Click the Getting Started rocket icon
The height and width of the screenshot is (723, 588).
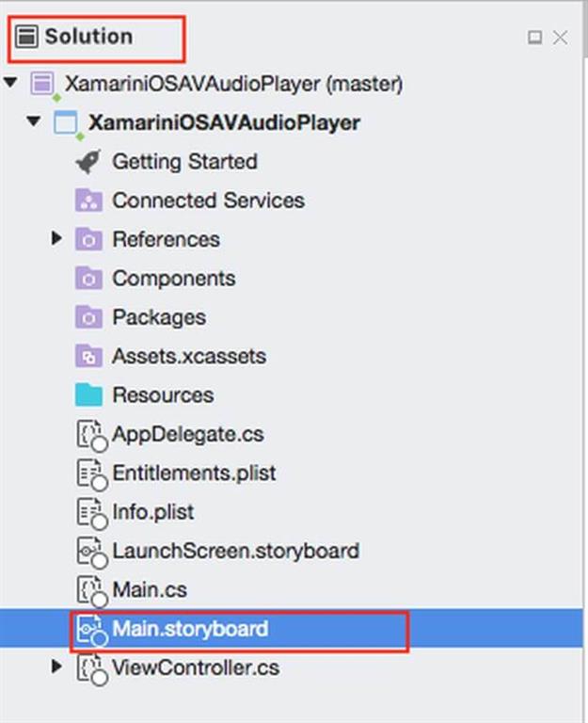[x=88, y=162]
